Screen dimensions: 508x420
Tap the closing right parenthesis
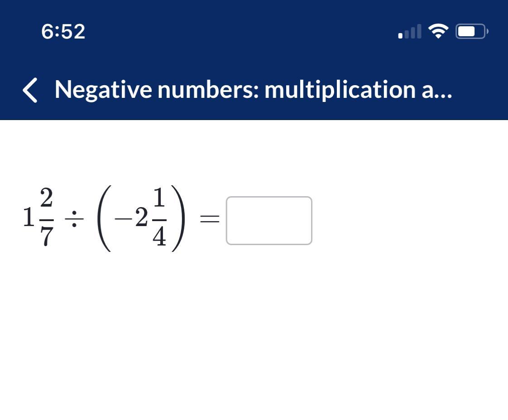tap(178, 218)
